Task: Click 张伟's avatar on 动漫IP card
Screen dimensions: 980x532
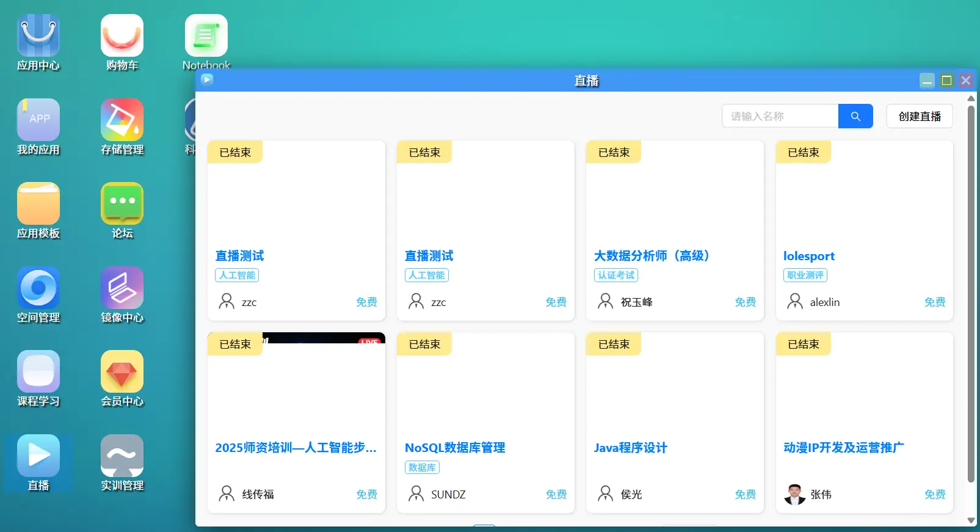Action: [794, 494]
